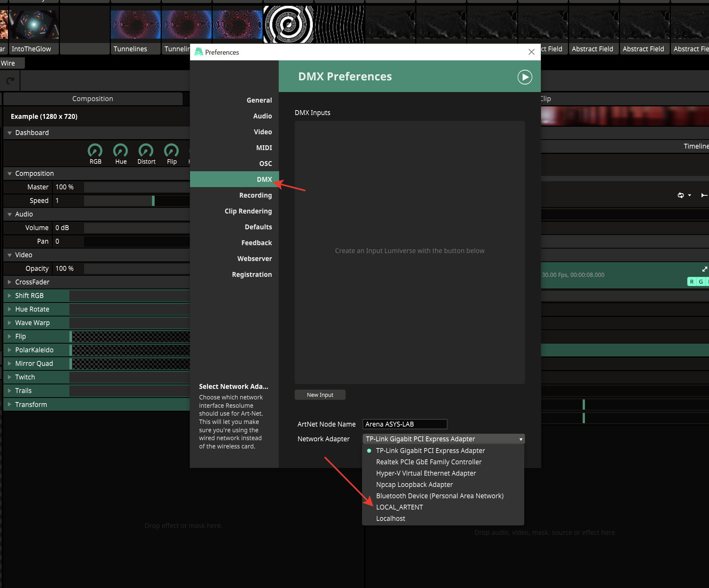Expand the Transform section
709x588 pixels.
click(x=10, y=404)
